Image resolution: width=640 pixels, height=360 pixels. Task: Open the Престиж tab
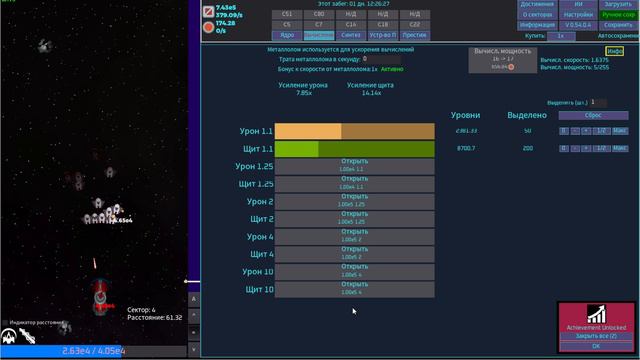pyautogui.click(x=414, y=35)
